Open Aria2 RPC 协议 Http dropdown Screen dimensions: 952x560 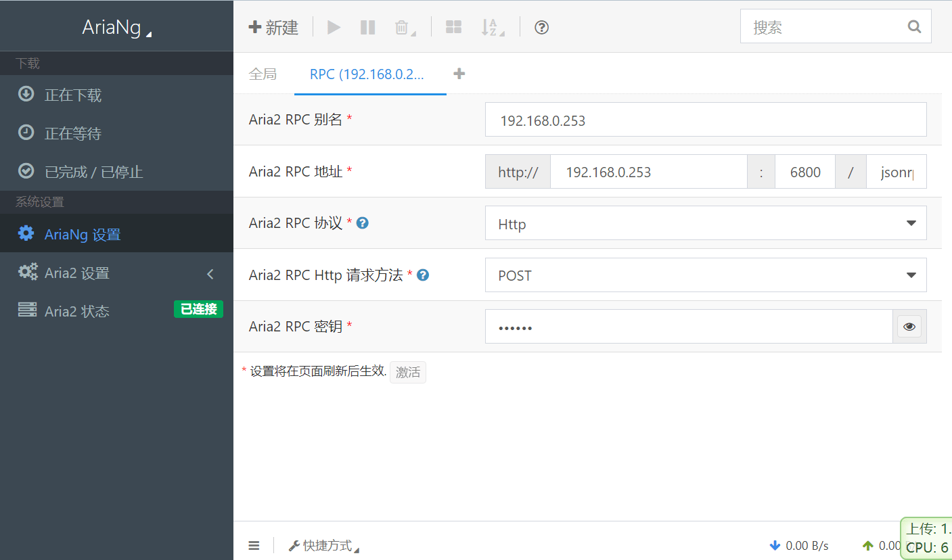pos(706,223)
